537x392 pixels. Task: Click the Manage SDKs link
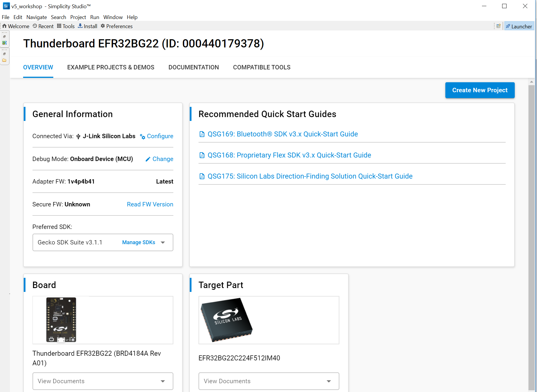pyautogui.click(x=138, y=242)
